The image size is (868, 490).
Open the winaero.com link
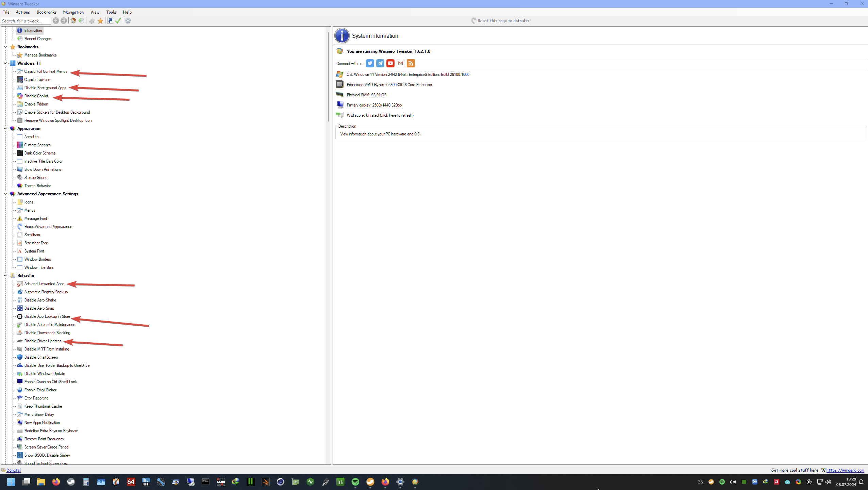coord(845,470)
